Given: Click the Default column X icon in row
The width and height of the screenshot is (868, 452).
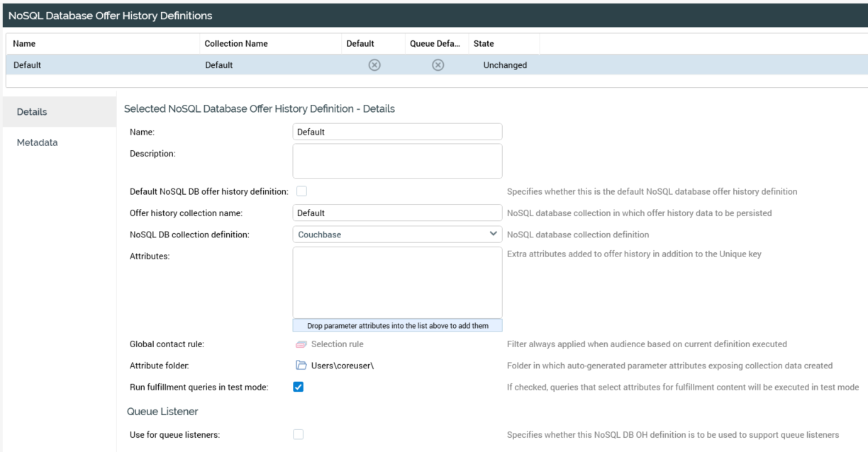Looking at the screenshot, I should [x=375, y=65].
